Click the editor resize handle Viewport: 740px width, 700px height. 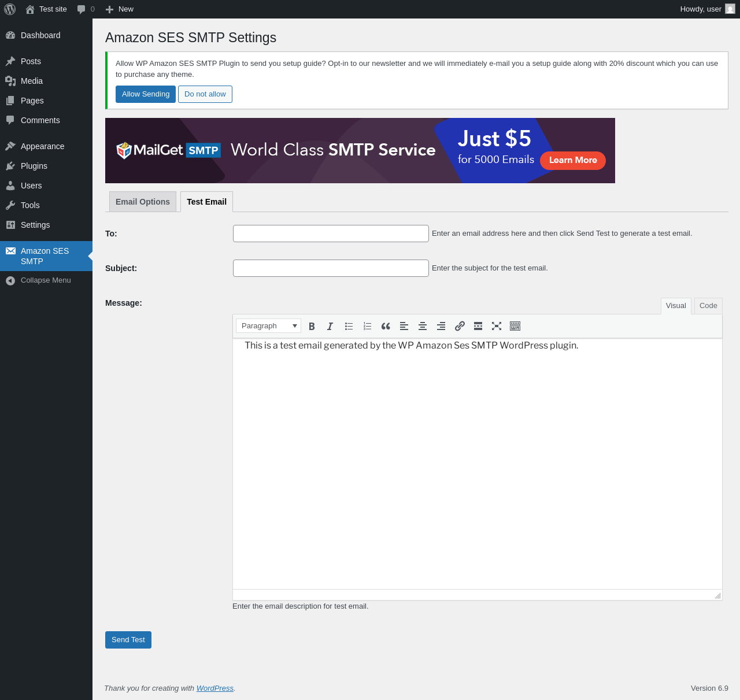[717, 595]
